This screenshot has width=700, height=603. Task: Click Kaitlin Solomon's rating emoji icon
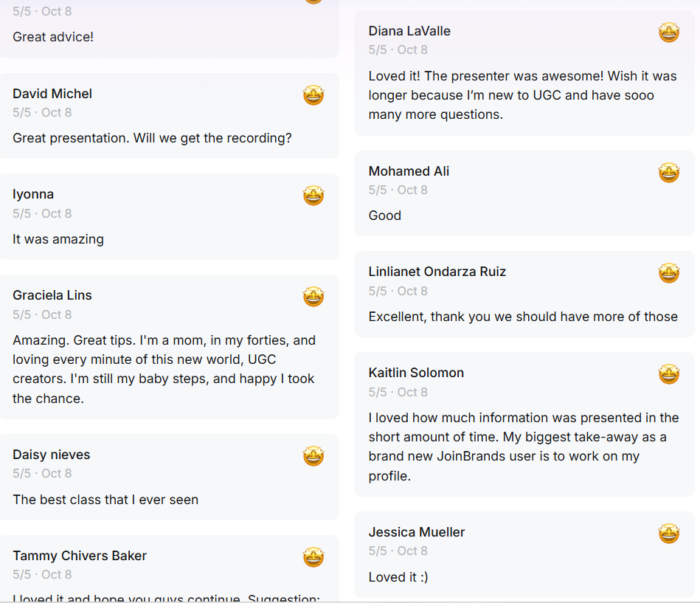(669, 374)
